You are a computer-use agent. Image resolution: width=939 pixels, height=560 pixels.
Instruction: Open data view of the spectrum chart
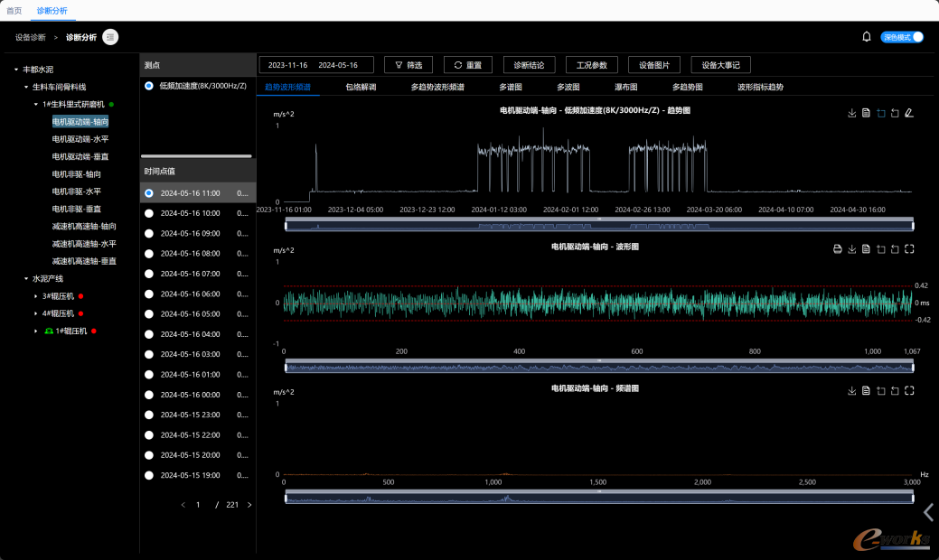coord(866,391)
